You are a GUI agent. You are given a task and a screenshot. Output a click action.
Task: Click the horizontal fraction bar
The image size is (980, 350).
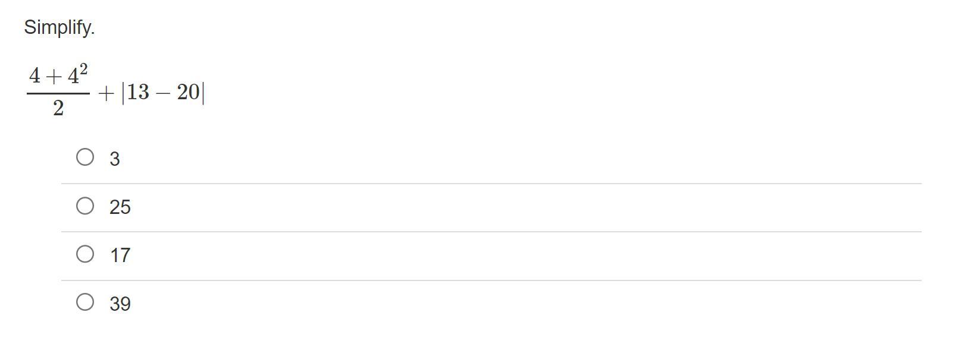point(58,93)
